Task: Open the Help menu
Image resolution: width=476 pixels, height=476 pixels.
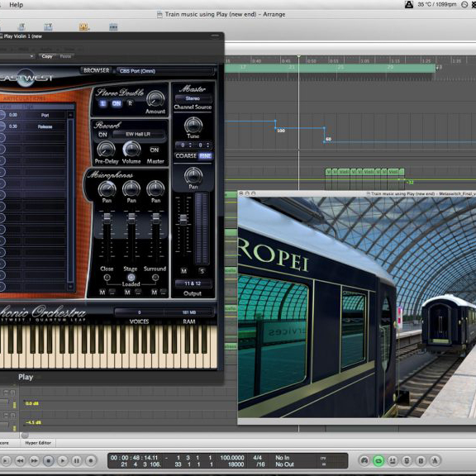Action: pyautogui.click(x=16, y=5)
